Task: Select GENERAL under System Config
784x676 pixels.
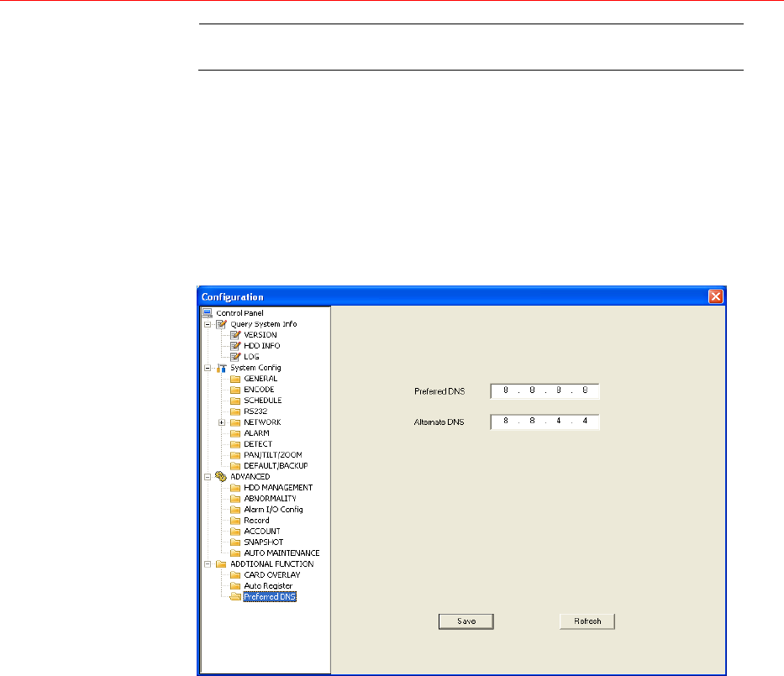Action: (260, 379)
